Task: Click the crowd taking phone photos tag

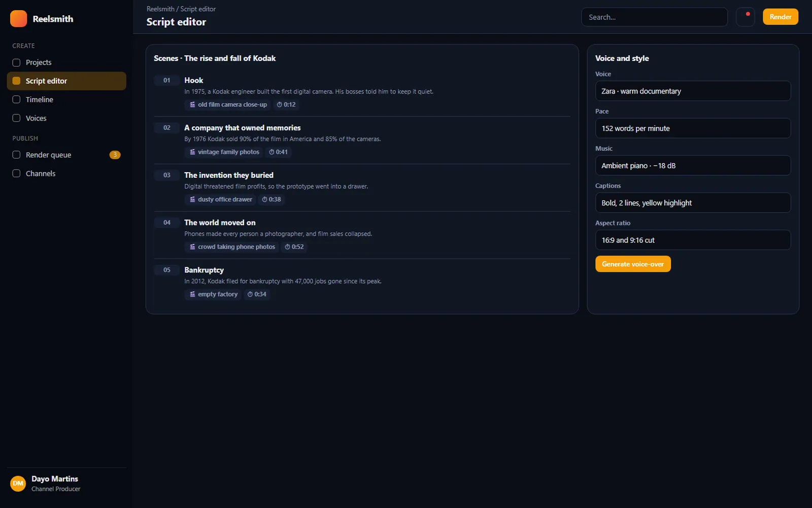Action: click(232, 247)
